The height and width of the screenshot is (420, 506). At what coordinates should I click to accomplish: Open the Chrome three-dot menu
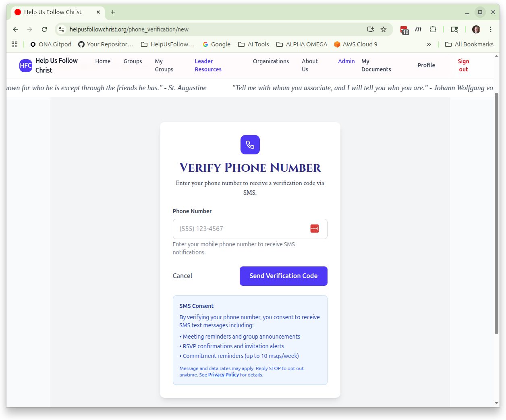pos(490,29)
